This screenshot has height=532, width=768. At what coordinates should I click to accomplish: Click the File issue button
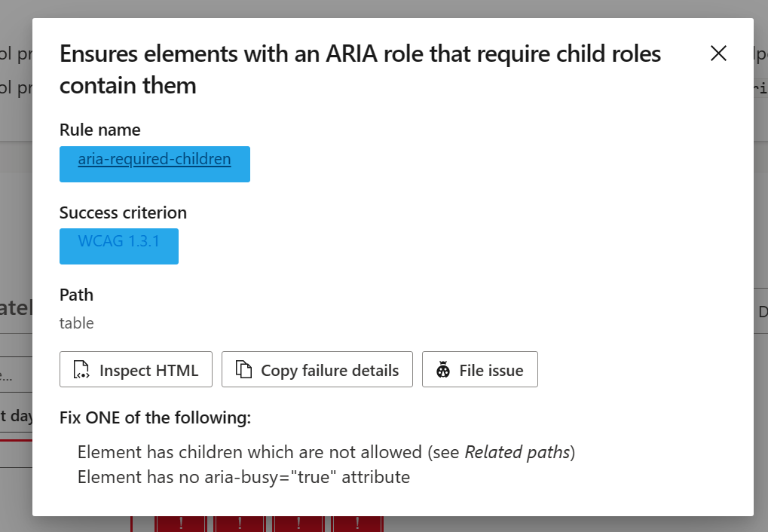pyautogui.click(x=479, y=369)
